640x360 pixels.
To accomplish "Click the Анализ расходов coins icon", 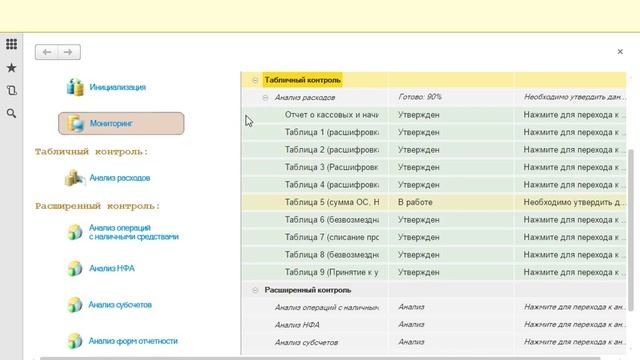I will [75, 178].
